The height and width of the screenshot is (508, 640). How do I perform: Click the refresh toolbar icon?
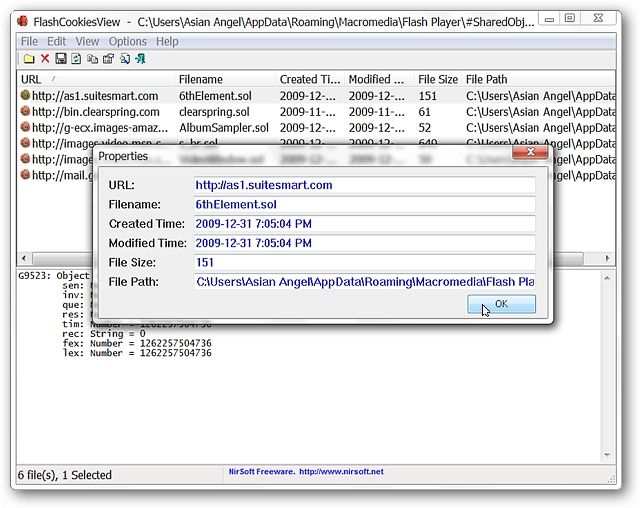[x=76, y=59]
